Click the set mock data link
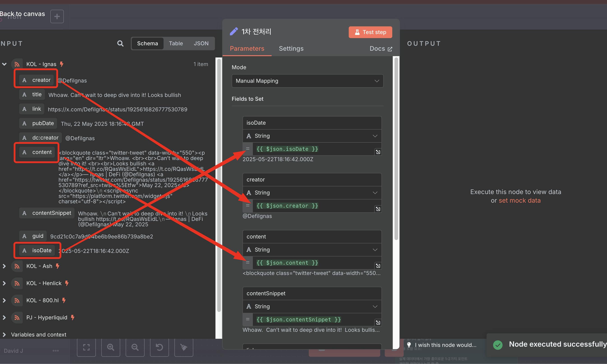Viewport: 607px width, 364px height. click(519, 201)
